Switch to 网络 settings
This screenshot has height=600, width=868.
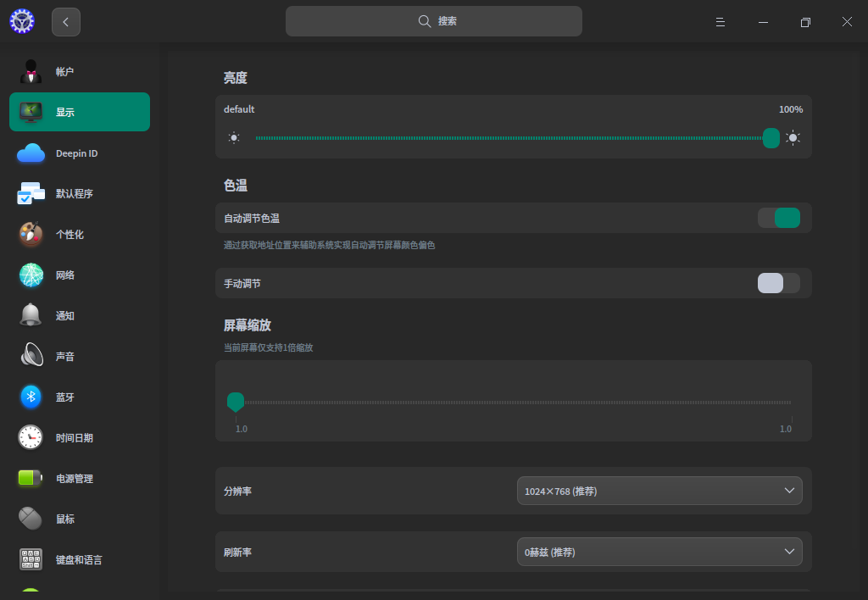click(80, 275)
